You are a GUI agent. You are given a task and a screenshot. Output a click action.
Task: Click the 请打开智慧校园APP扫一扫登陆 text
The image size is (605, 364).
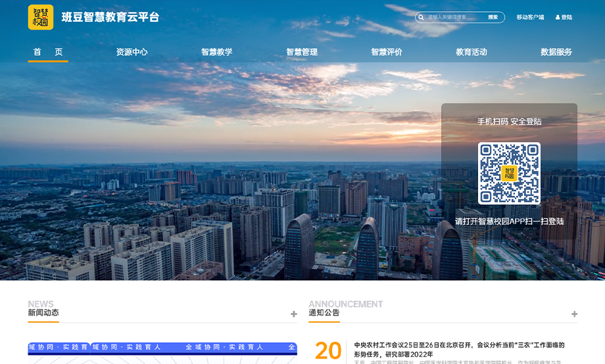(509, 221)
